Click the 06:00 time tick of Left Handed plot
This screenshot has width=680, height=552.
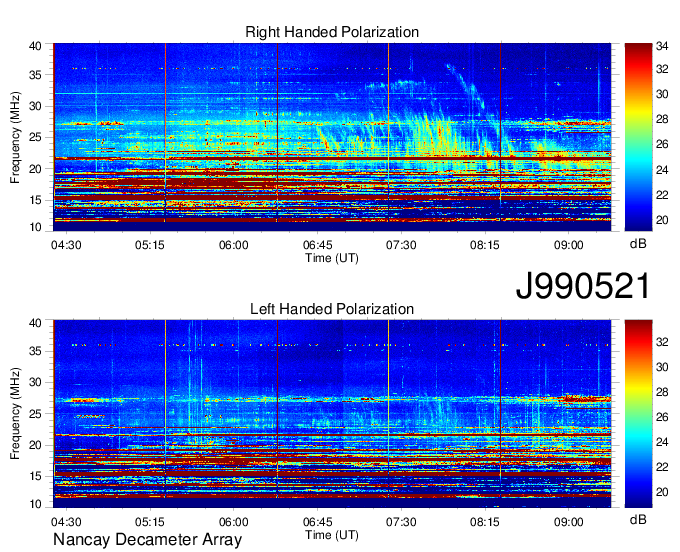(x=233, y=522)
